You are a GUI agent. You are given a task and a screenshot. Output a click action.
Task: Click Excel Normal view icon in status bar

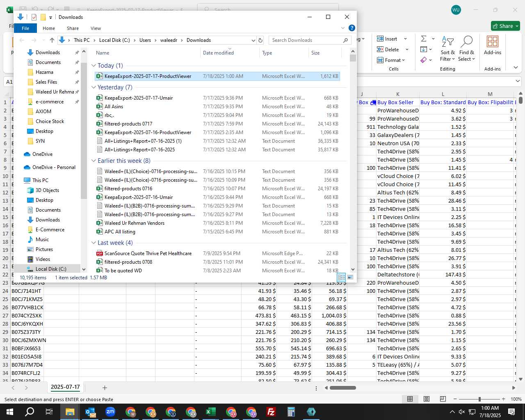(x=410, y=399)
